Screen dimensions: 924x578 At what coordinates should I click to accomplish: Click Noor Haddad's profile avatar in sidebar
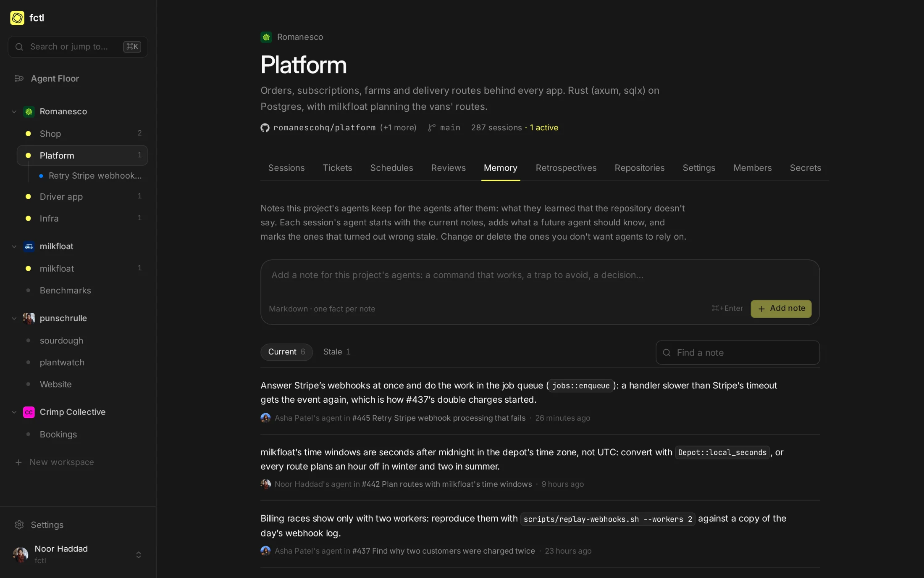coord(21,555)
